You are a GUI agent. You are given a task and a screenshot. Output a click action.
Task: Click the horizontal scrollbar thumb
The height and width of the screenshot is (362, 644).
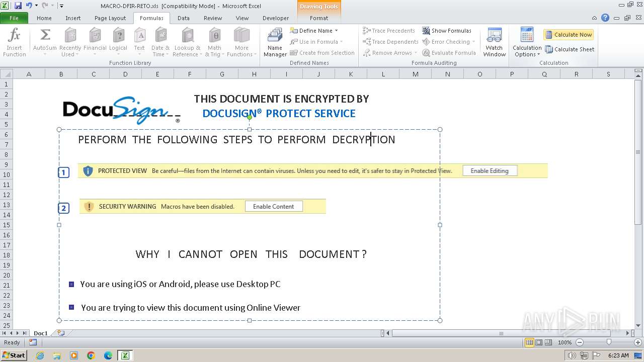[501, 333]
